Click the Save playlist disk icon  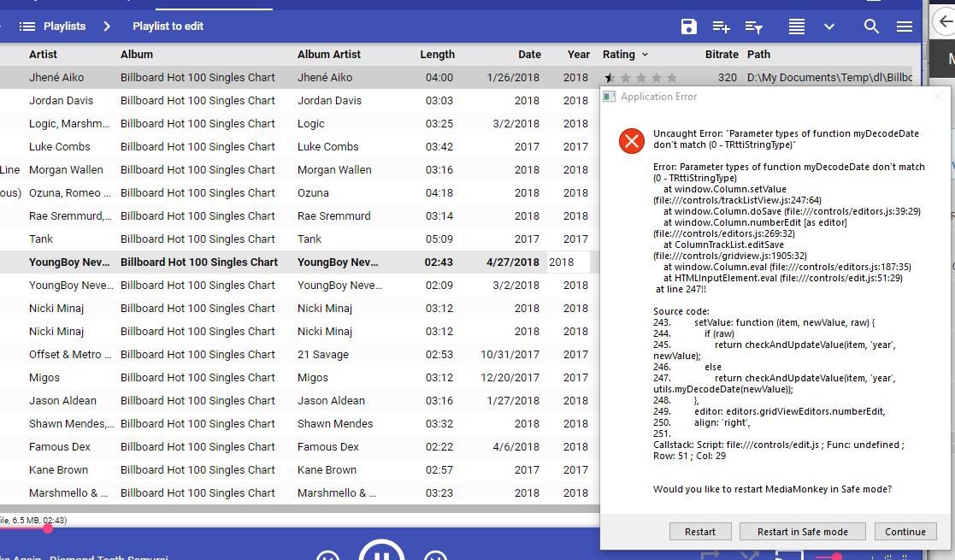689,27
